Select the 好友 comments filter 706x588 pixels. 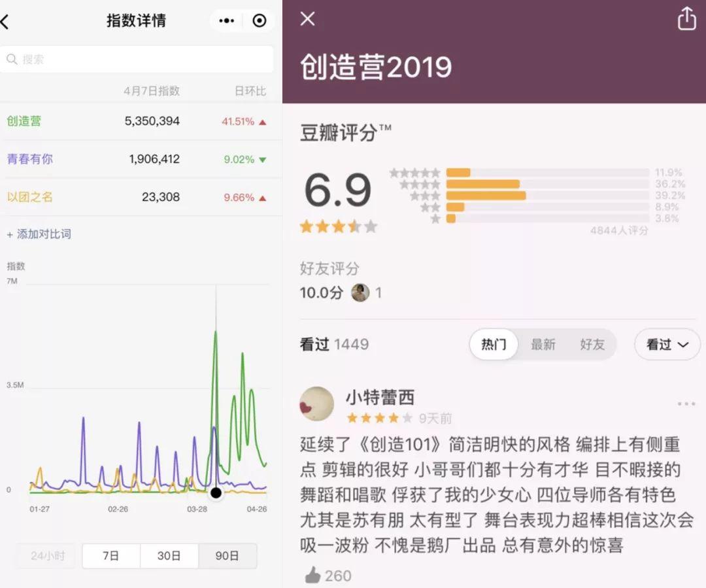tap(592, 344)
